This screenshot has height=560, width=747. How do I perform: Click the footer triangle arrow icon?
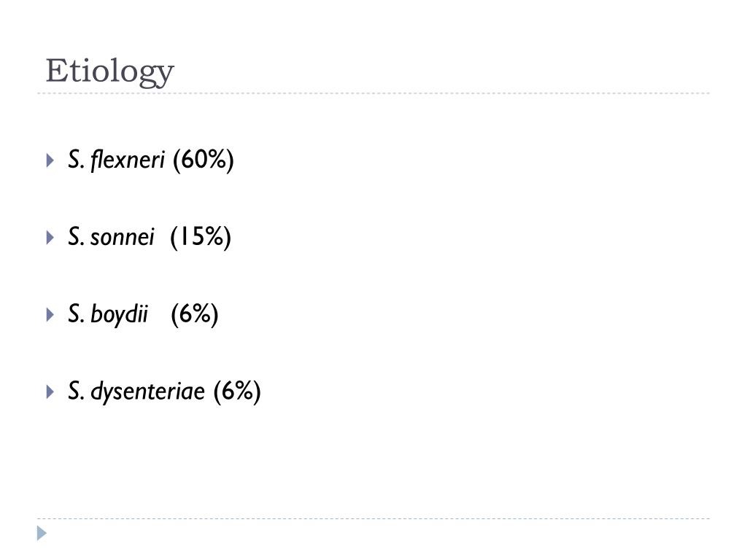pos(42,533)
